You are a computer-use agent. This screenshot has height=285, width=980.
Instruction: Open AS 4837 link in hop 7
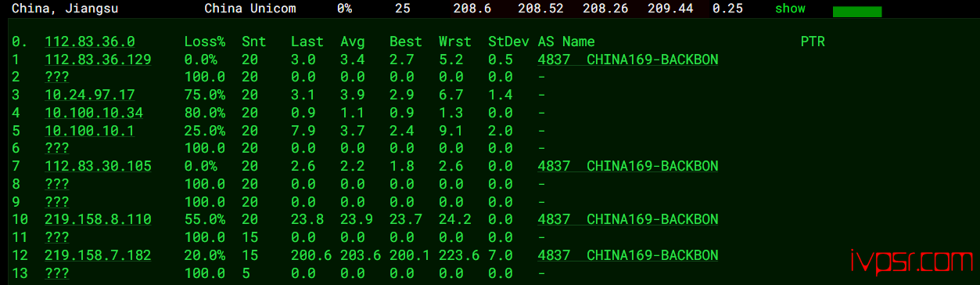(628, 166)
